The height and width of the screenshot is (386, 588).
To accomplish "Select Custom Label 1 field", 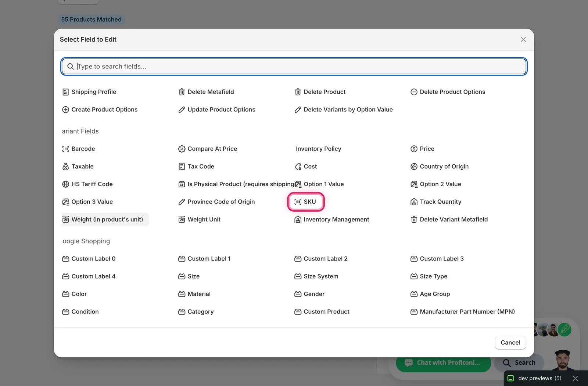I will coord(204,259).
